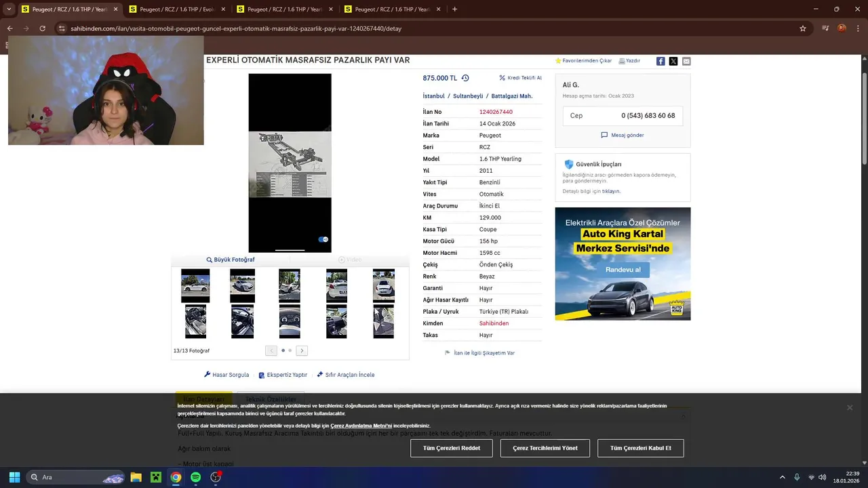This screenshot has height=488, width=868.
Task: Reload the sahibinden page
Action: click(42, 28)
